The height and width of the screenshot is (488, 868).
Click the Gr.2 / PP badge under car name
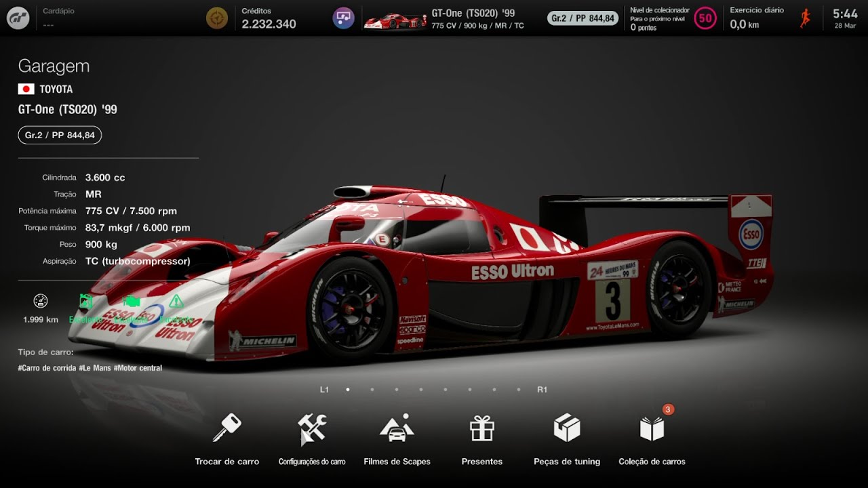pyautogui.click(x=60, y=135)
